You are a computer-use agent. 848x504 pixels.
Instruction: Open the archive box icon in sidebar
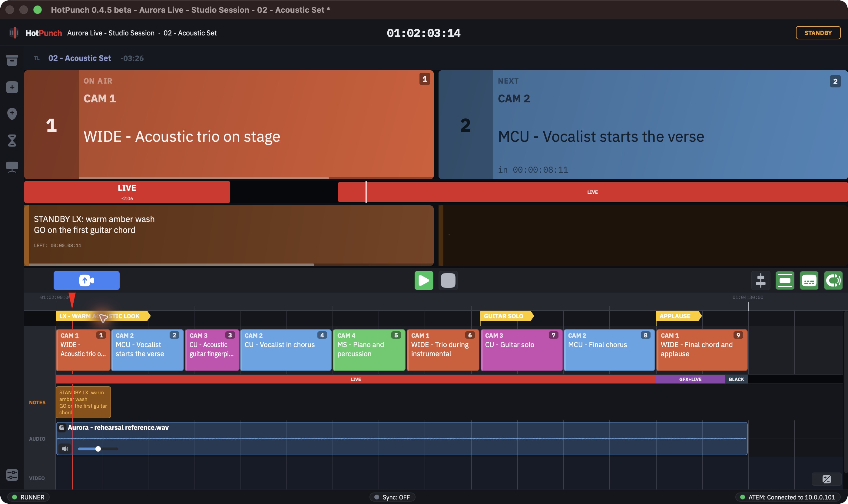(x=12, y=61)
